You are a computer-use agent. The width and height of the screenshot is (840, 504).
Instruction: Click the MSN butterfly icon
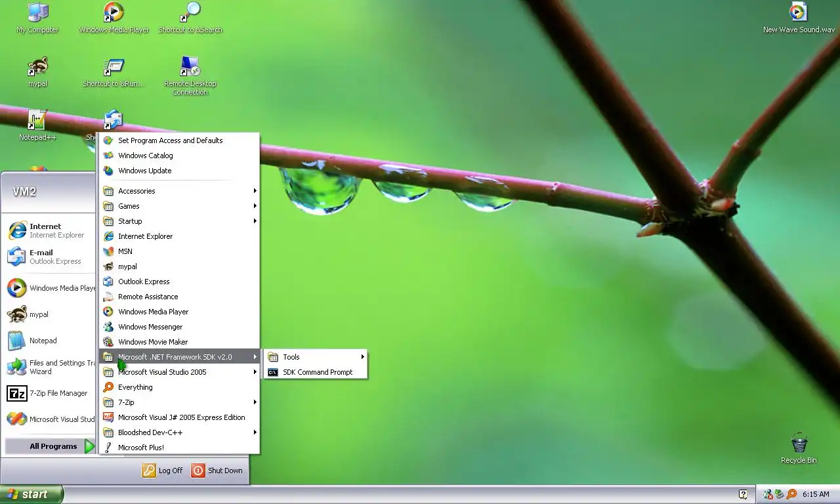click(x=108, y=251)
